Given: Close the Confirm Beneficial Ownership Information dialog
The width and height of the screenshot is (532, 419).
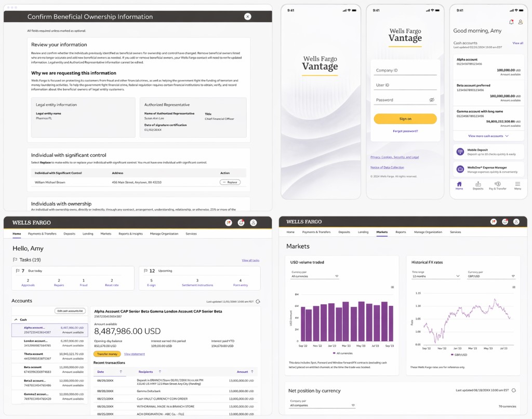Looking at the screenshot, I should 248,17.
